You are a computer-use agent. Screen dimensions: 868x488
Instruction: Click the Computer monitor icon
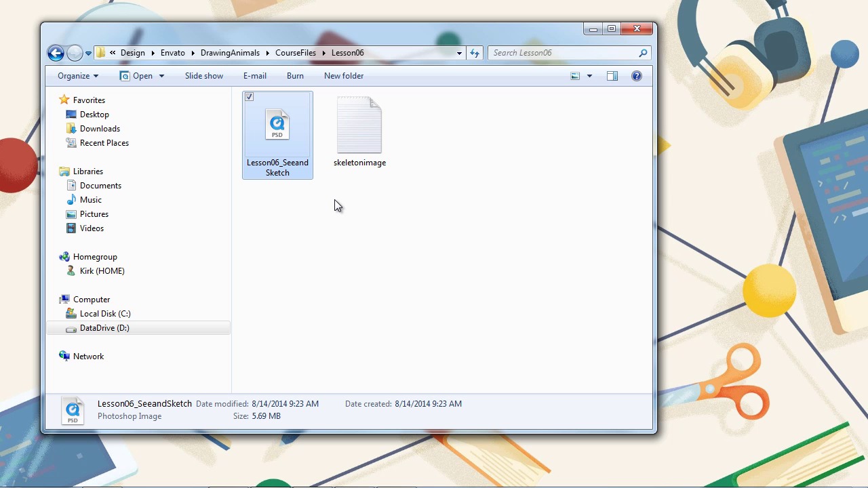[x=64, y=300]
